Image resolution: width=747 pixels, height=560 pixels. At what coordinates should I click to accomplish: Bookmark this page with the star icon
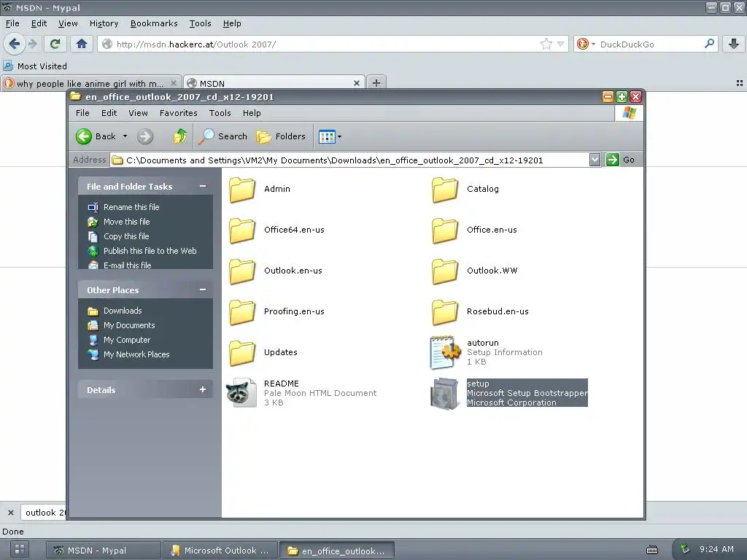click(546, 44)
